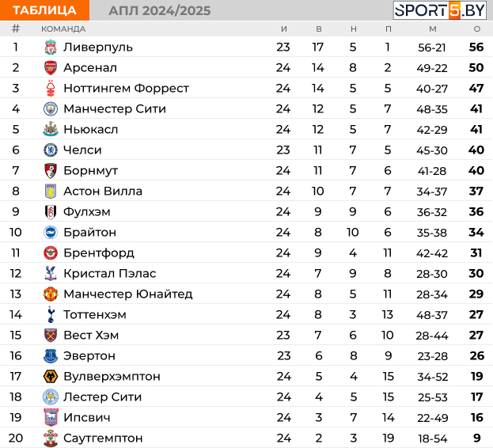
Task: Click the Борнмут team name
Action: click(x=90, y=170)
